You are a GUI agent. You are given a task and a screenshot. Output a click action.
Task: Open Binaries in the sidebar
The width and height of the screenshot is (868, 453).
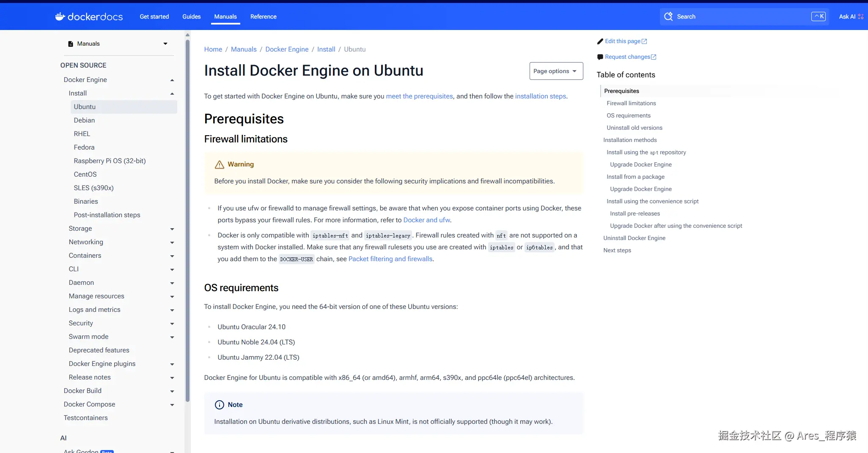[86, 202]
